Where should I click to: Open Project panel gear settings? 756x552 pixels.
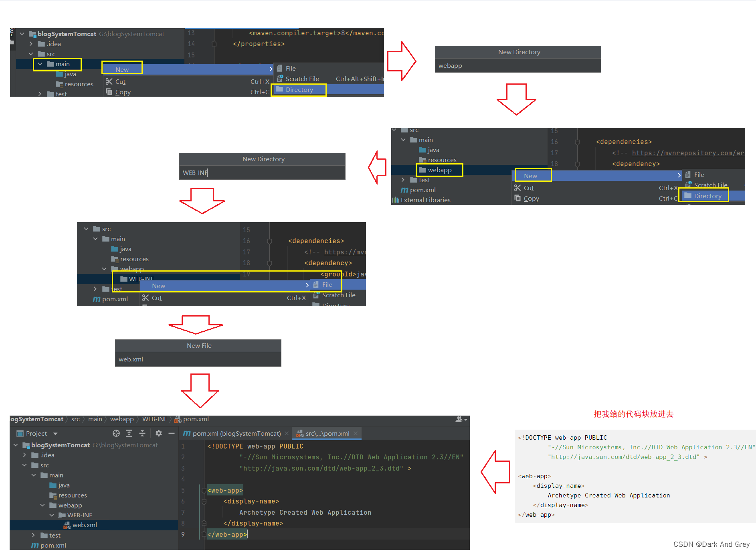159,433
